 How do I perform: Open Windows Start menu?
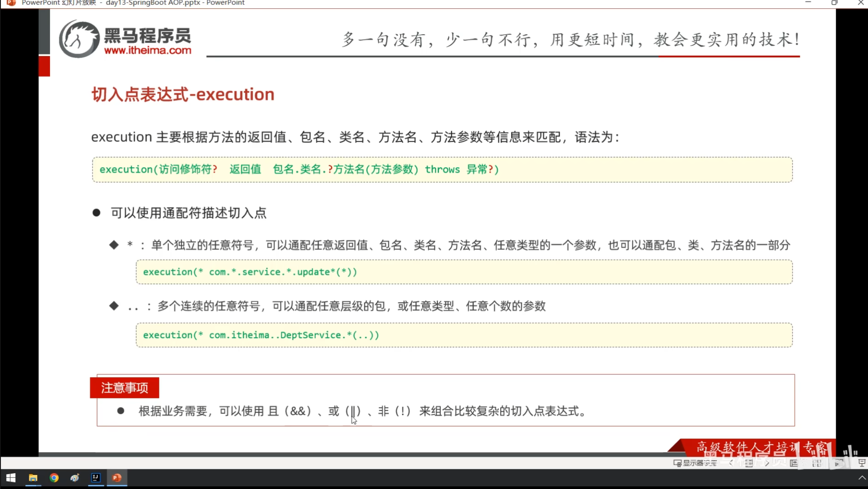tap(11, 478)
